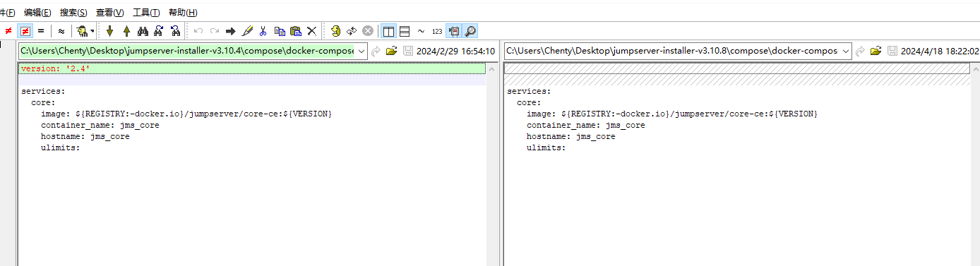Expand right path history dropdown arrow
980x266 pixels.
coord(845,51)
